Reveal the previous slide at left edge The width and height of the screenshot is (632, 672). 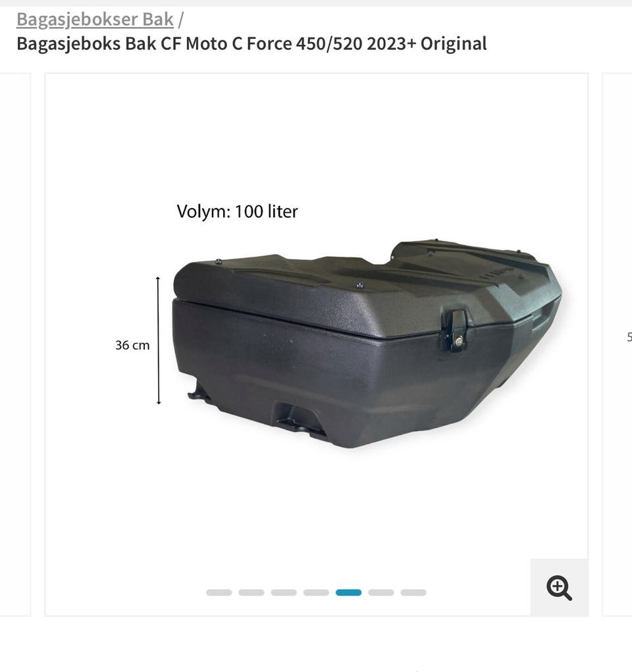15,345
